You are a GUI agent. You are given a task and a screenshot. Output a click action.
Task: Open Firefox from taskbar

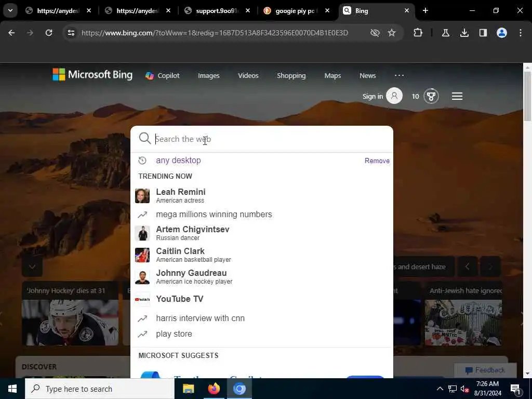click(x=214, y=389)
